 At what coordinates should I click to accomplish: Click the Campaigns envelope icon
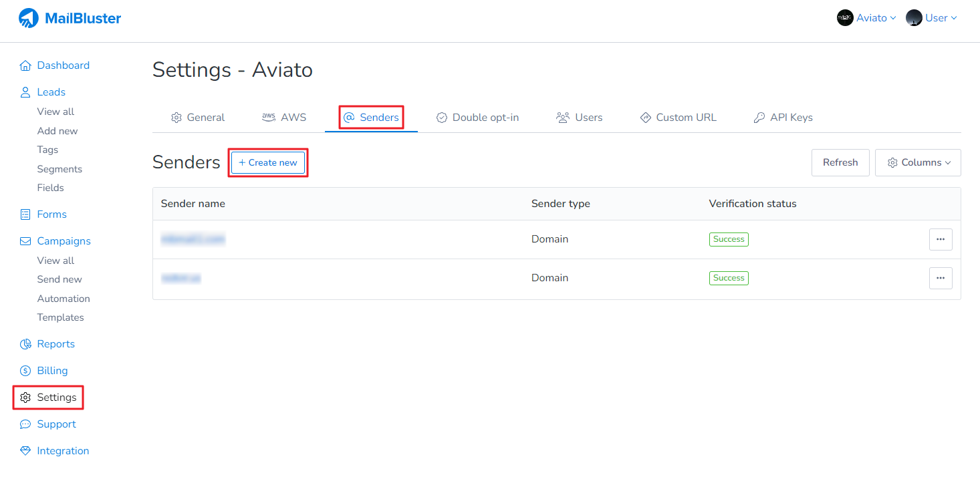(x=25, y=241)
